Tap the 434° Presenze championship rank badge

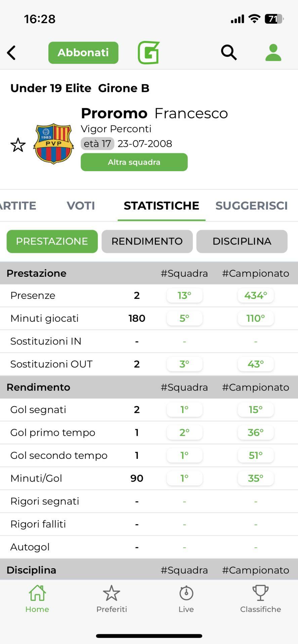point(256,296)
